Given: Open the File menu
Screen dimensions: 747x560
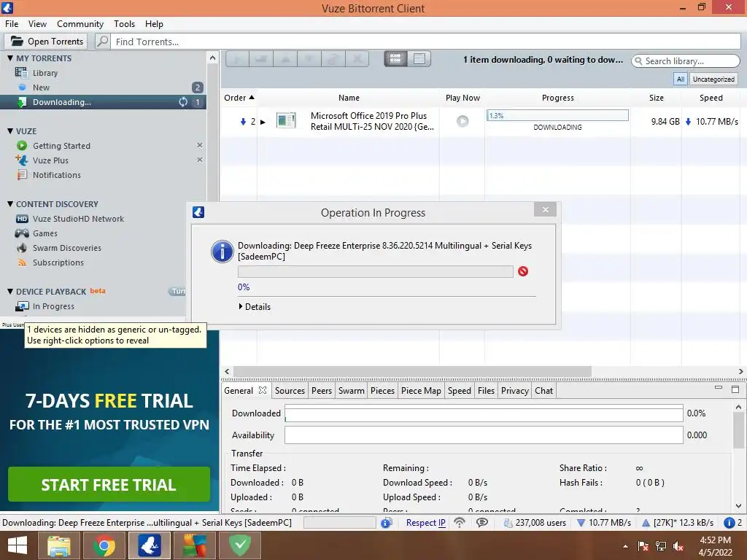Looking at the screenshot, I should (12, 24).
